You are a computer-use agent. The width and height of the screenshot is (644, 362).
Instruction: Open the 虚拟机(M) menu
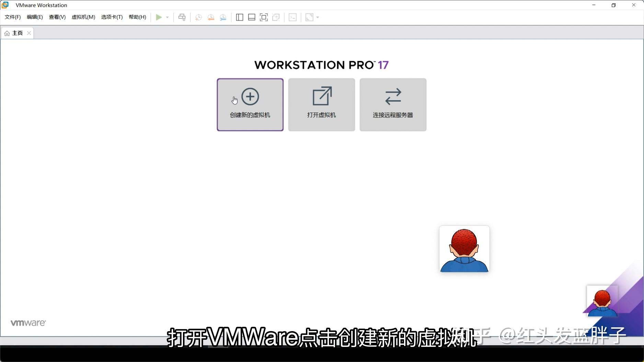click(x=83, y=17)
